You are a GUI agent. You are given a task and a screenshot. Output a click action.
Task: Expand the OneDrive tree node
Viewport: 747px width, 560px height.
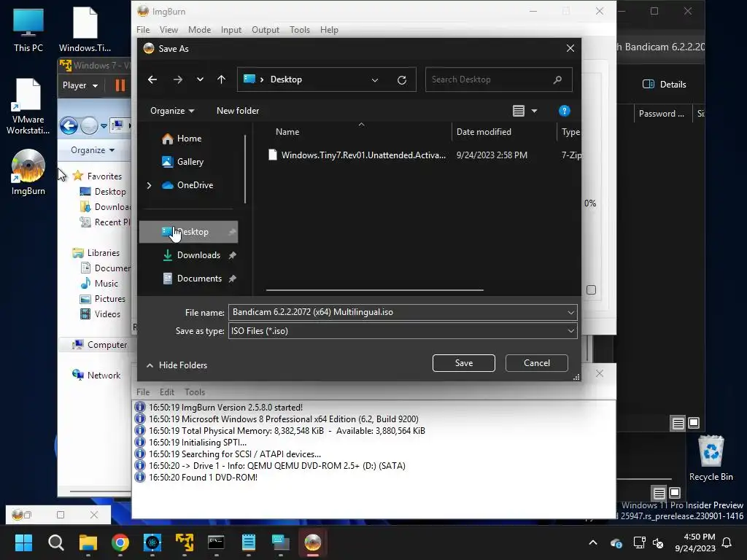[149, 185]
